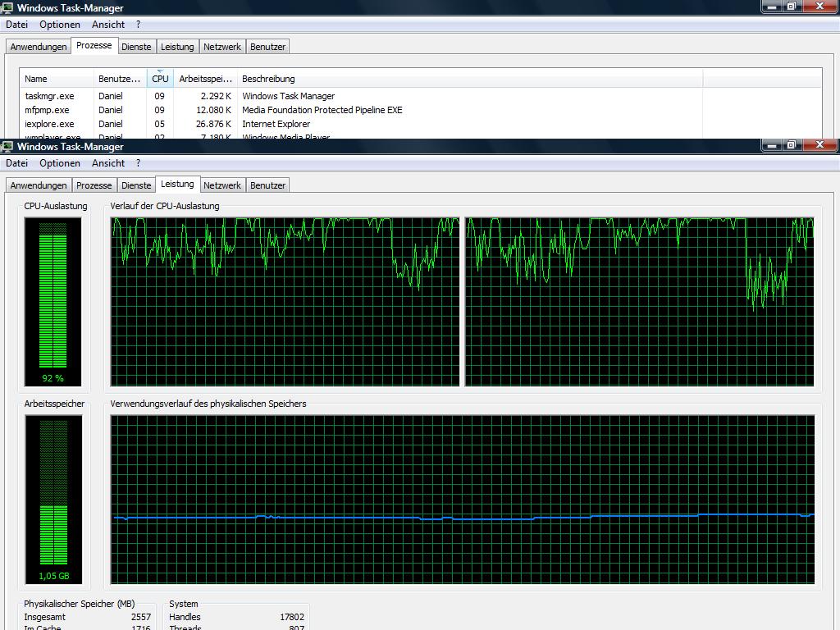Switch to Benutzer tab in front window
The image size is (840, 630).
(267, 185)
